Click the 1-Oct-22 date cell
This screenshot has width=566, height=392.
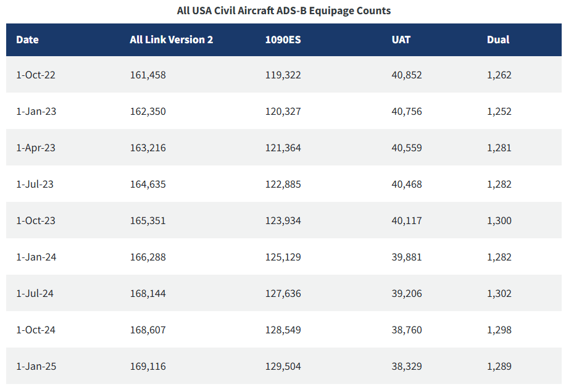[x=36, y=75]
